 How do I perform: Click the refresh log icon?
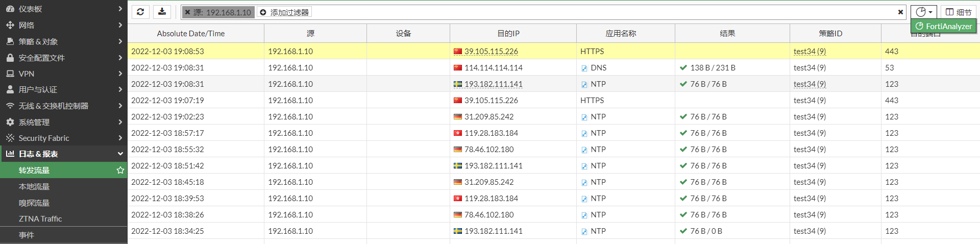[140, 12]
